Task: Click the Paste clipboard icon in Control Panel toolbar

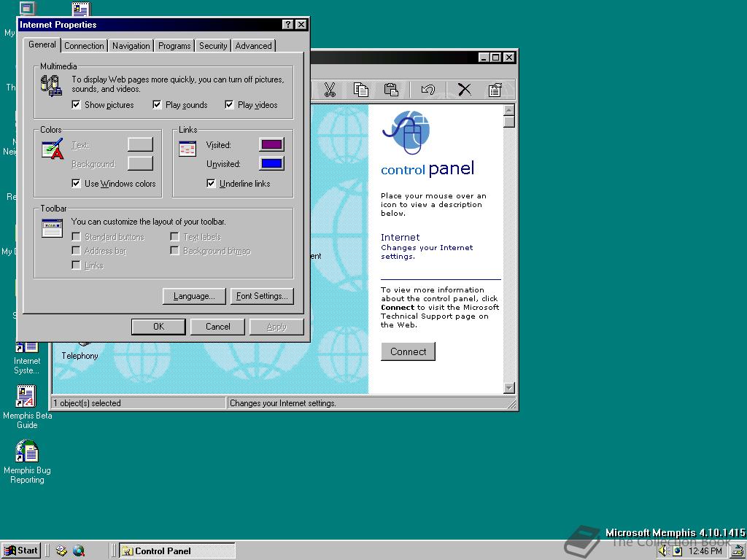Action: tap(391, 90)
